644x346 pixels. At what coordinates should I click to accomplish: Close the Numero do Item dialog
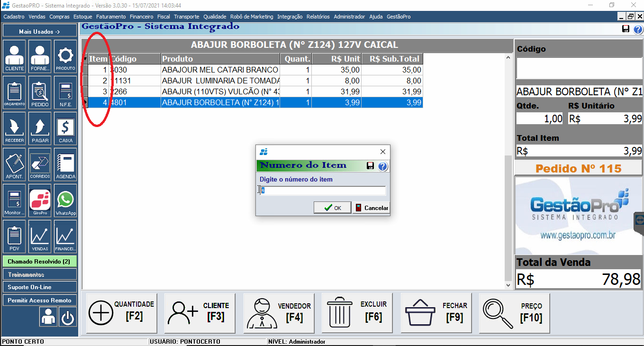pos(383,152)
